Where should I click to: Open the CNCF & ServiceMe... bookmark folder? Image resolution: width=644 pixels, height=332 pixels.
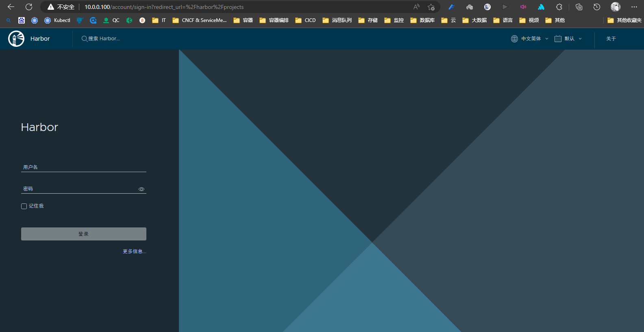coord(200,20)
